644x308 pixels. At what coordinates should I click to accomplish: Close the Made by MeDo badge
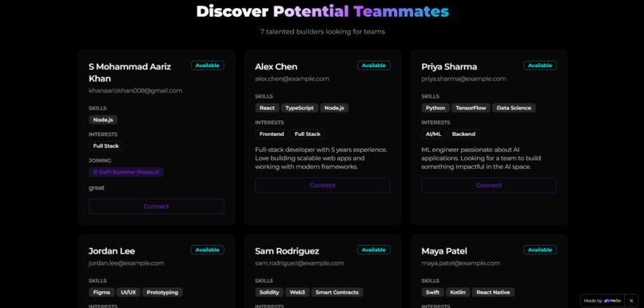pos(631,301)
